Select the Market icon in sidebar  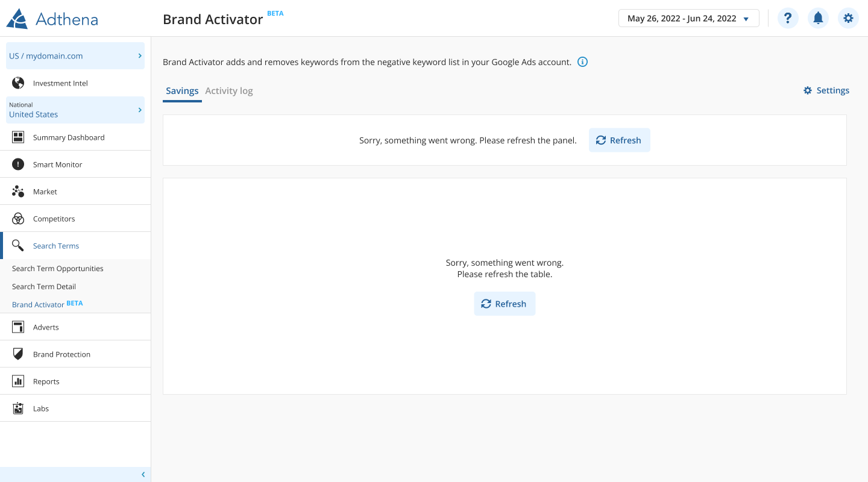coord(18,192)
